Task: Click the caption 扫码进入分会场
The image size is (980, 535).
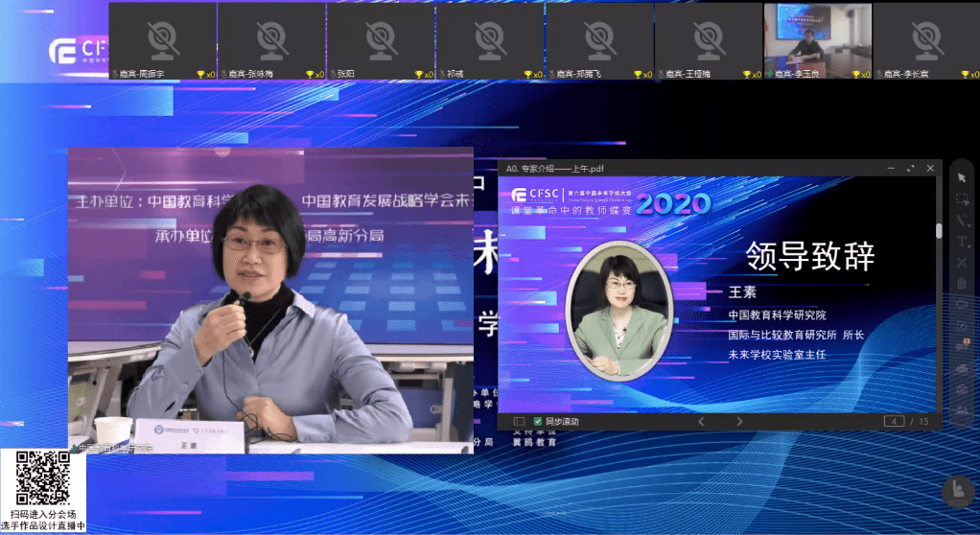Action: (42, 514)
